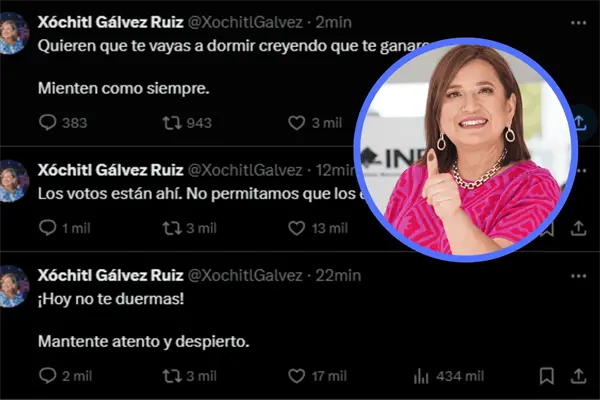Share the 'Mienten como siempre' tweet
The image size is (600, 400).
click(581, 123)
